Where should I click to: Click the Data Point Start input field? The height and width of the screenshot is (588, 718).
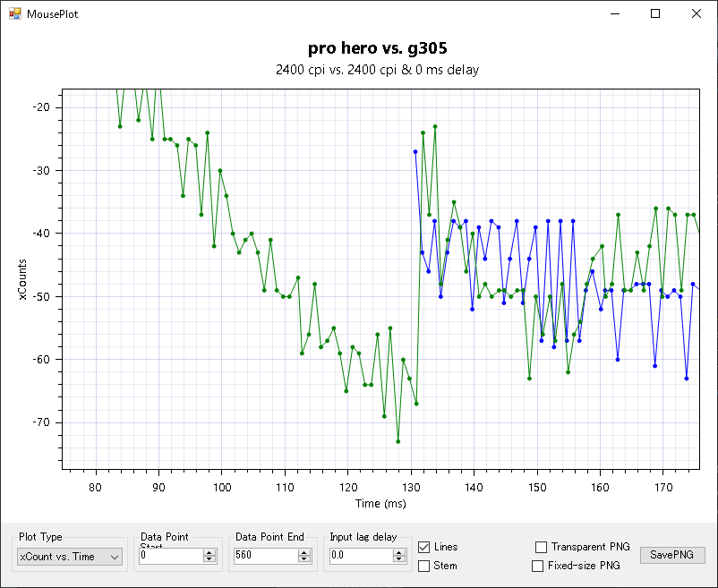171,556
